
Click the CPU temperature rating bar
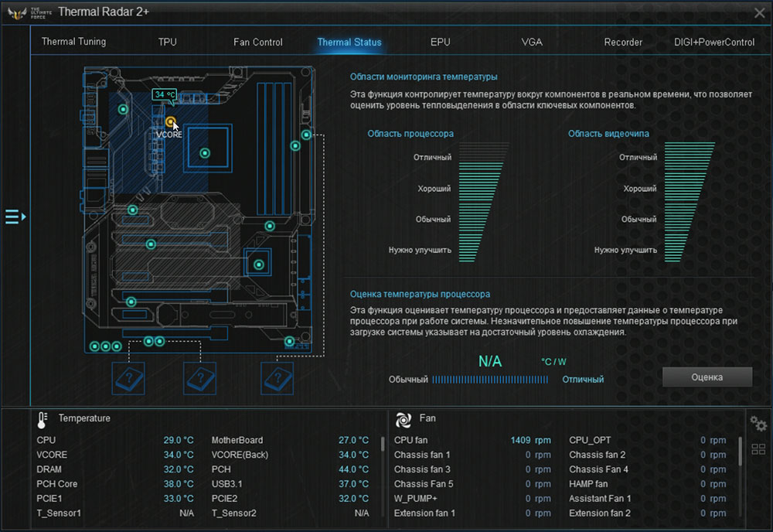click(490, 380)
